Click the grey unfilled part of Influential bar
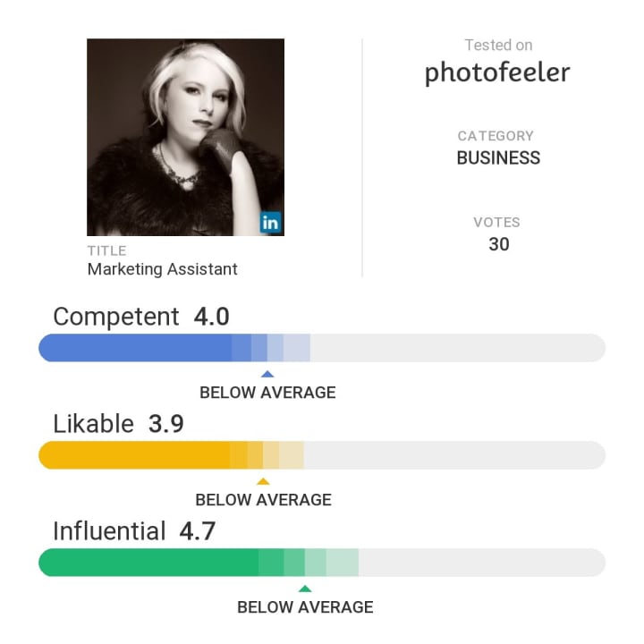 click(x=482, y=563)
